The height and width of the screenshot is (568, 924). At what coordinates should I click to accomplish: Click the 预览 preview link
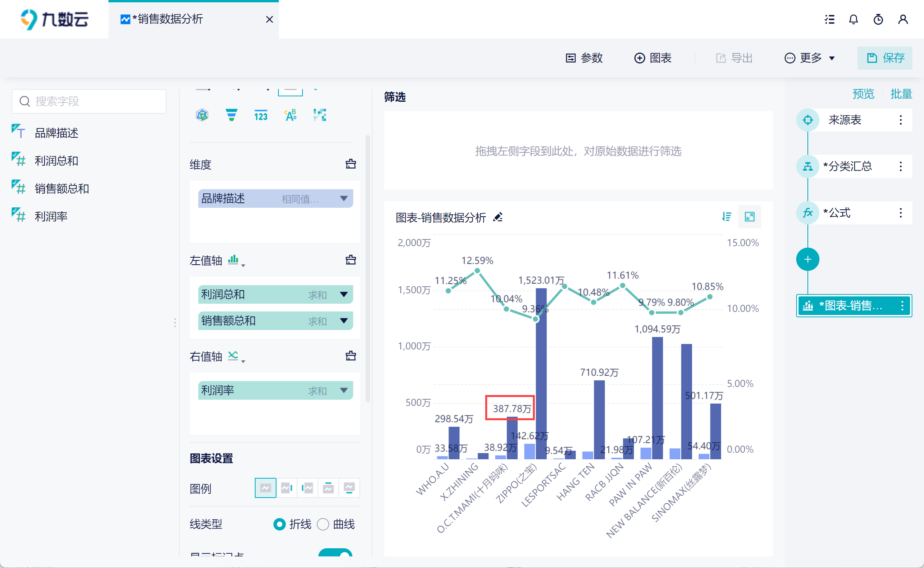point(863,94)
